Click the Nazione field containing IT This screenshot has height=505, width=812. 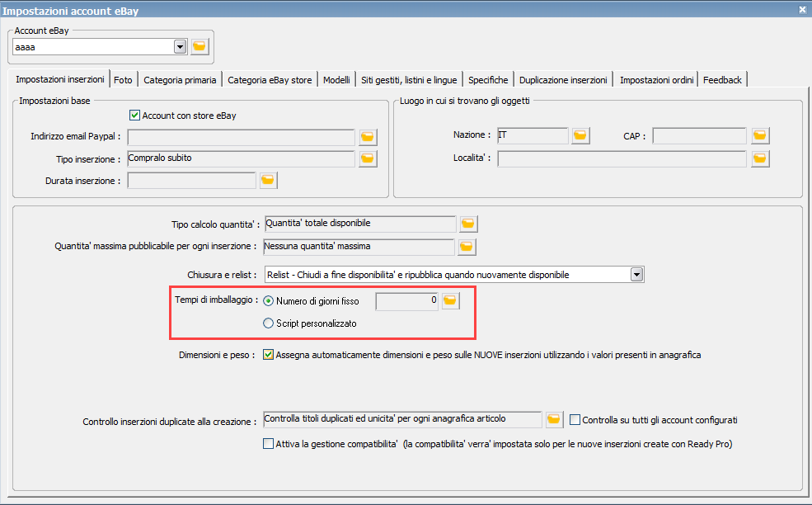pos(533,136)
